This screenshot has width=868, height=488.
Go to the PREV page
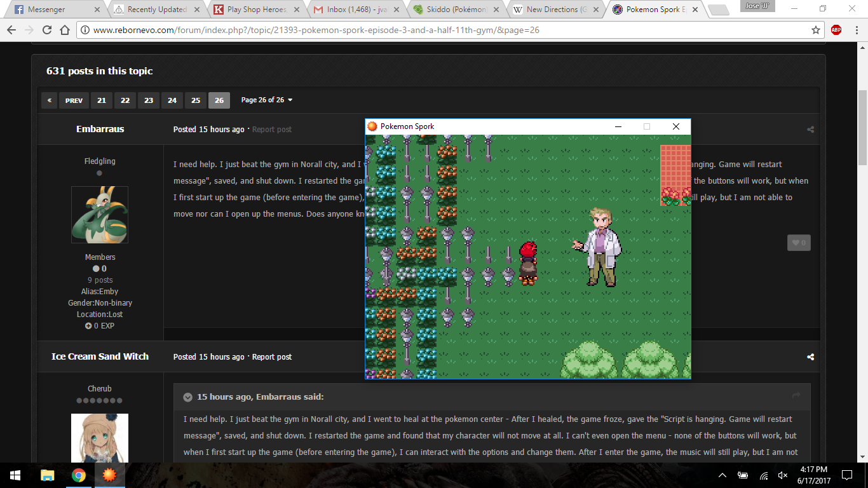[74, 100]
